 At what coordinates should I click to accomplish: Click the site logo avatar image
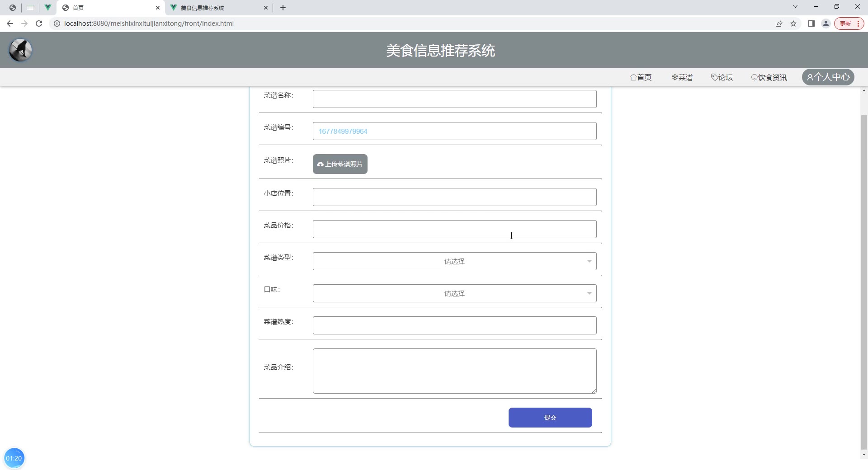pos(20,50)
